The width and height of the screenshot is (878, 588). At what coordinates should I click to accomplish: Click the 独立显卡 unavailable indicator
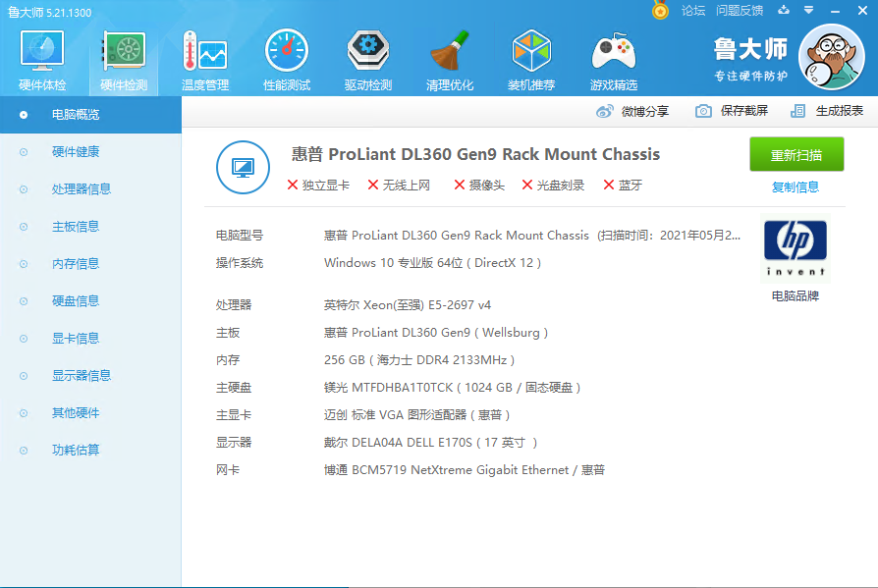(318, 186)
